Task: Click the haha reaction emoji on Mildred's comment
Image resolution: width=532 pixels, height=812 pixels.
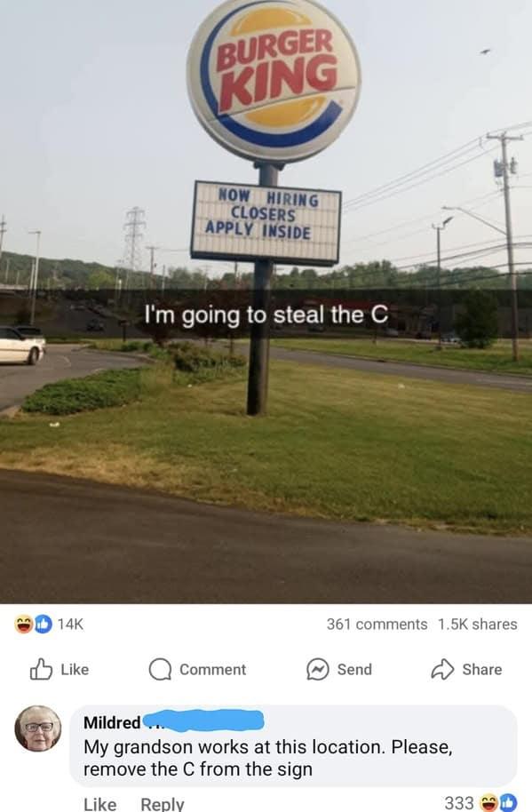Action: tap(488, 803)
